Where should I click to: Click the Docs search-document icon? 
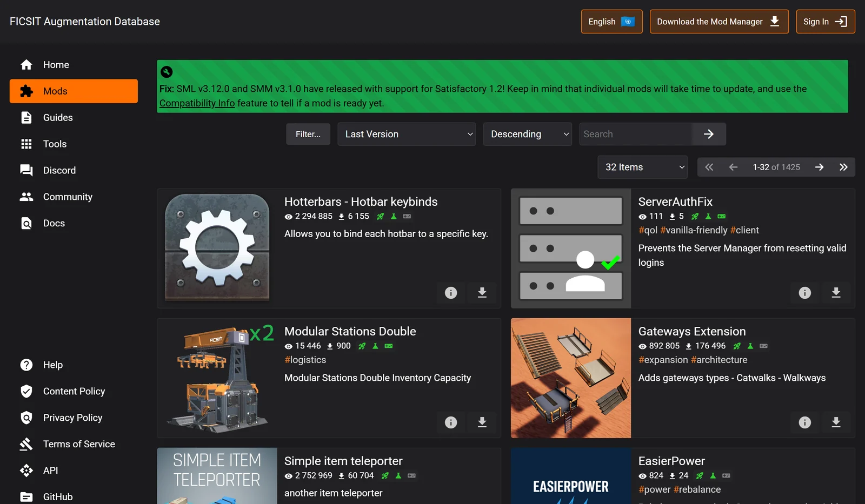(x=26, y=224)
